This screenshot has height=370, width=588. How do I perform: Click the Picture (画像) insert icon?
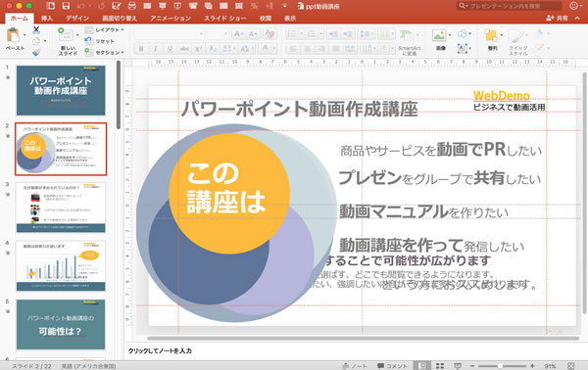(x=439, y=35)
